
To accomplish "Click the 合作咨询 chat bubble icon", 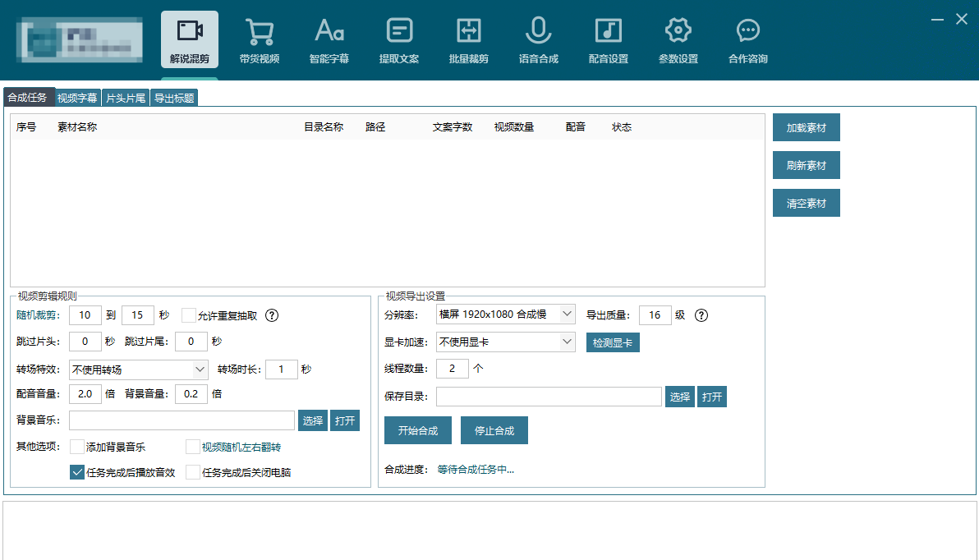I will [748, 33].
